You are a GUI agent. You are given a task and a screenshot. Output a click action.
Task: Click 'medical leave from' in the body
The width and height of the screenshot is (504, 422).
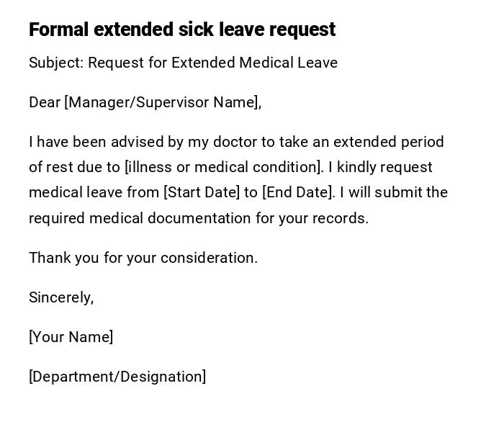pos(94,192)
